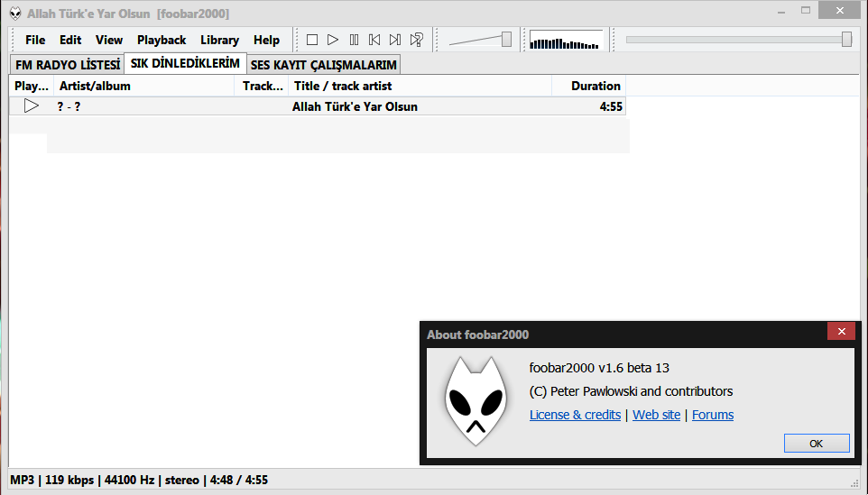The image size is (868, 495).
Task: Click the status bar resize grip
Action: coord(854,482)
